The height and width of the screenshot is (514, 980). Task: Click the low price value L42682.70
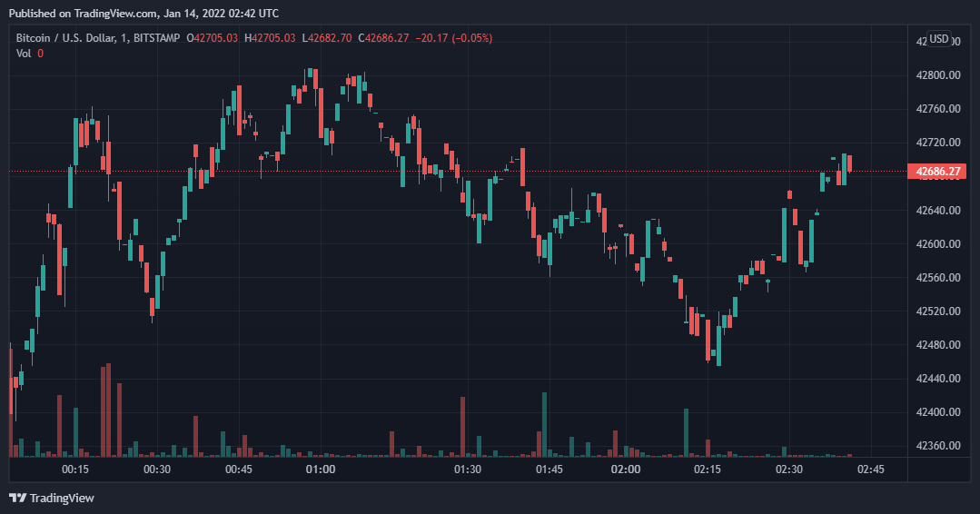coord(329,37)
